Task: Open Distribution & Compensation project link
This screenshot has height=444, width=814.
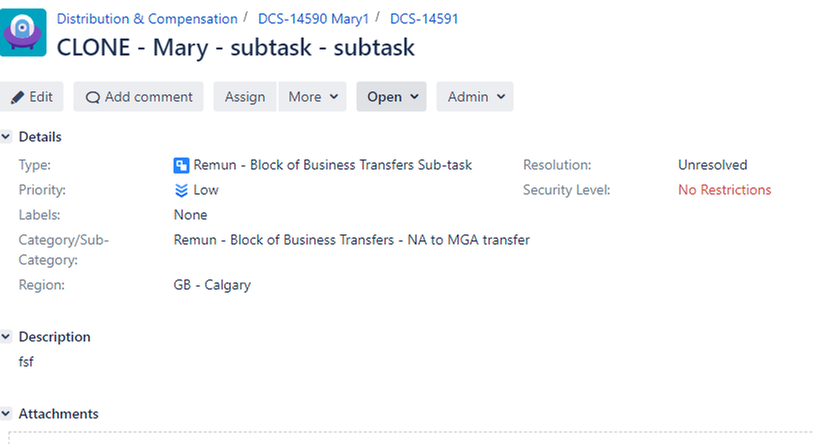Action: tap(147, 19)
